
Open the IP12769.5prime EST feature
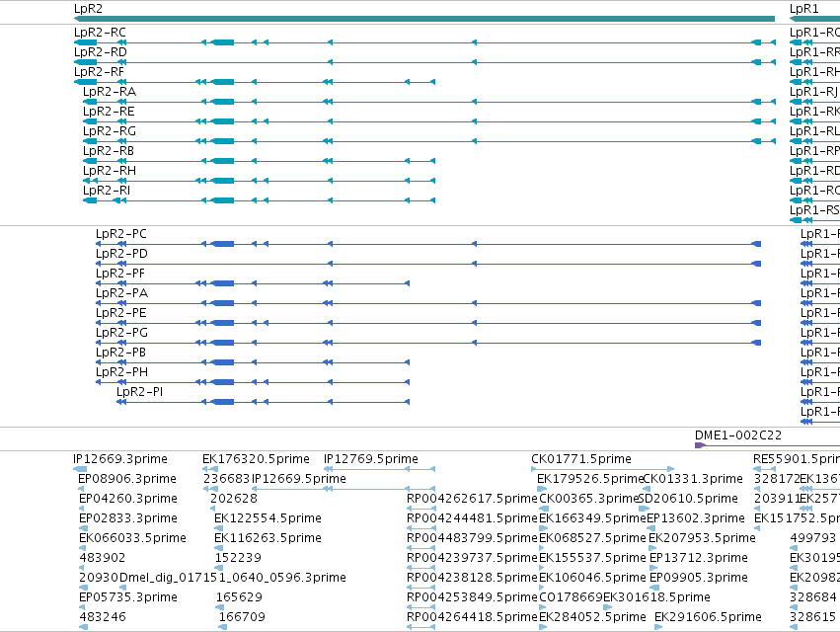(380, 469)
